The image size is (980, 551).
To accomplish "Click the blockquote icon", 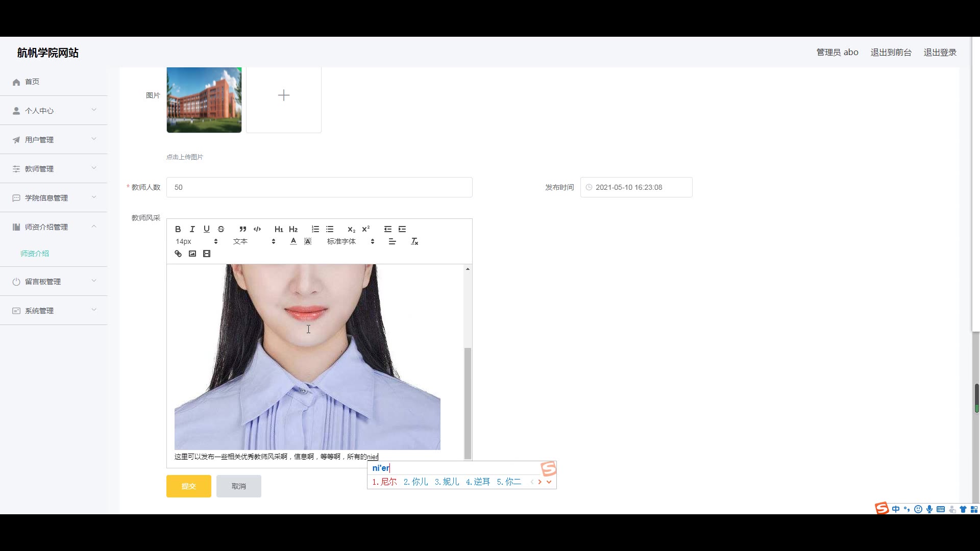I will pos(242,229).
